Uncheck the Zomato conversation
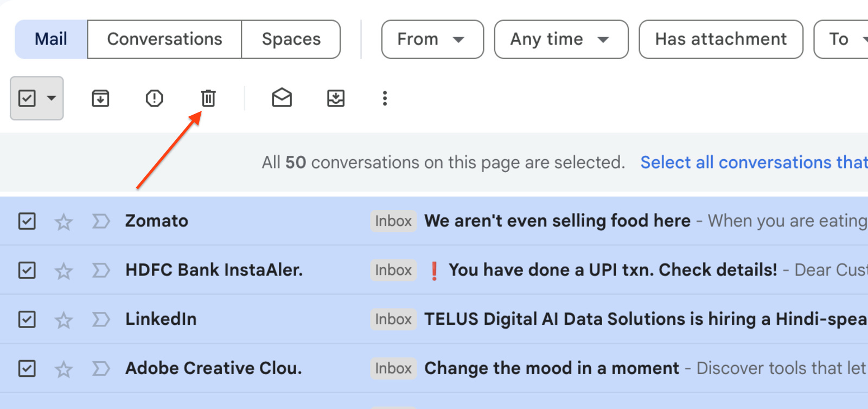Screen dimensions: 868x409 (x=27, y=221)
